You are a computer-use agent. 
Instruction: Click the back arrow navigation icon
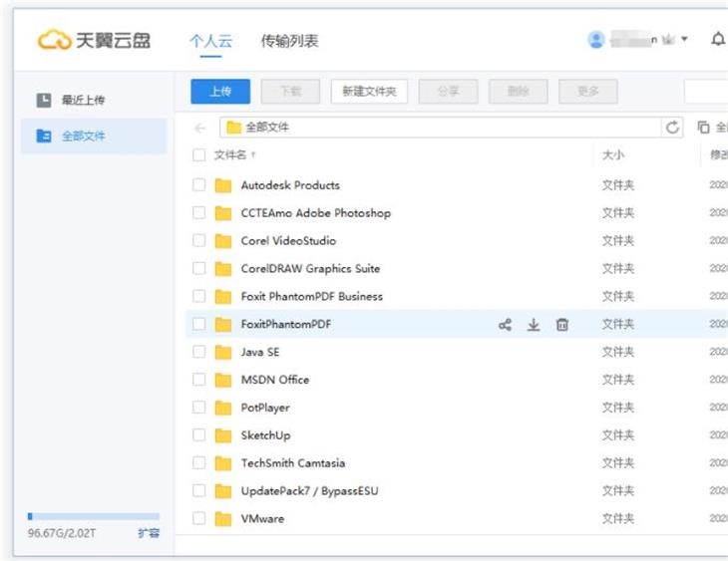200,128
